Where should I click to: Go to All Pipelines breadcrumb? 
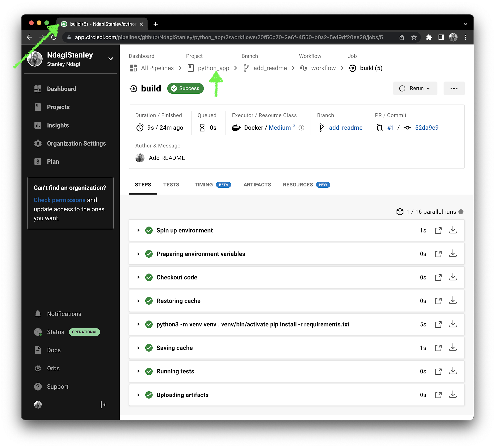tap(152, 68)
